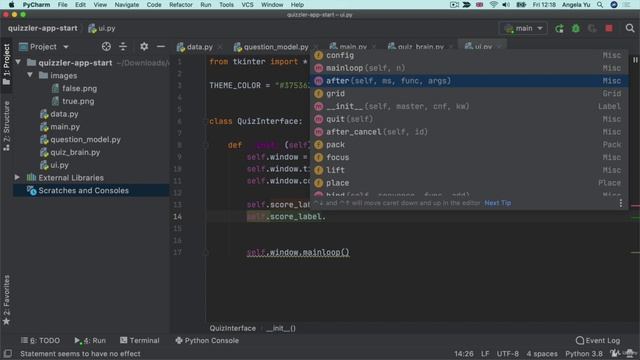Screen dimensions: 640x360
Task: Open the autocomplete popup options dots
Action: tap(620, 203)
